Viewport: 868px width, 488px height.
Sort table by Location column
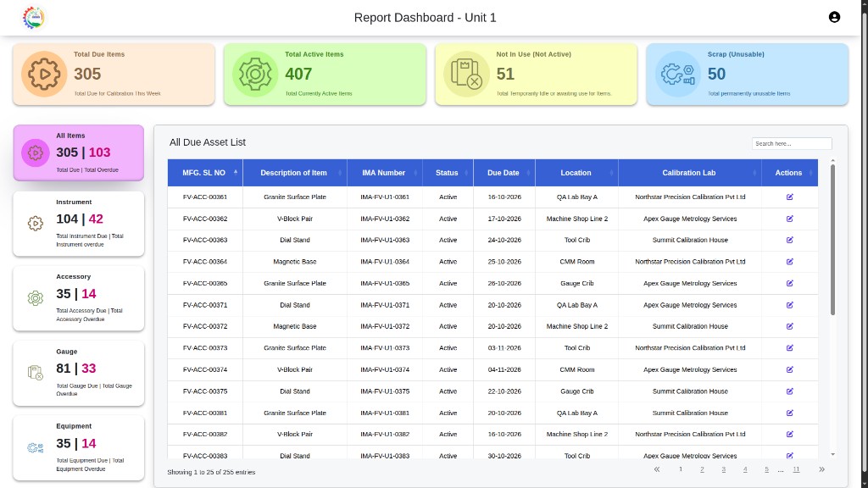click(576, 173)
